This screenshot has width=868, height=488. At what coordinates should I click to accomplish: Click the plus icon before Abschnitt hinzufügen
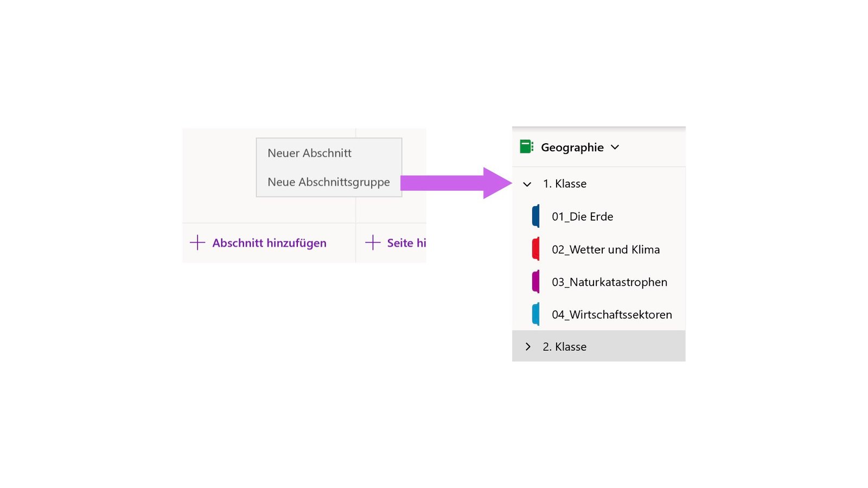point(197,243)
